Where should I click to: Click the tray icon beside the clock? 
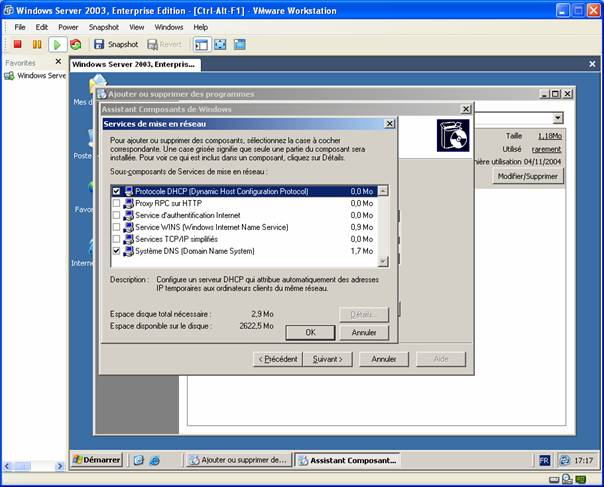click(565, 460)
